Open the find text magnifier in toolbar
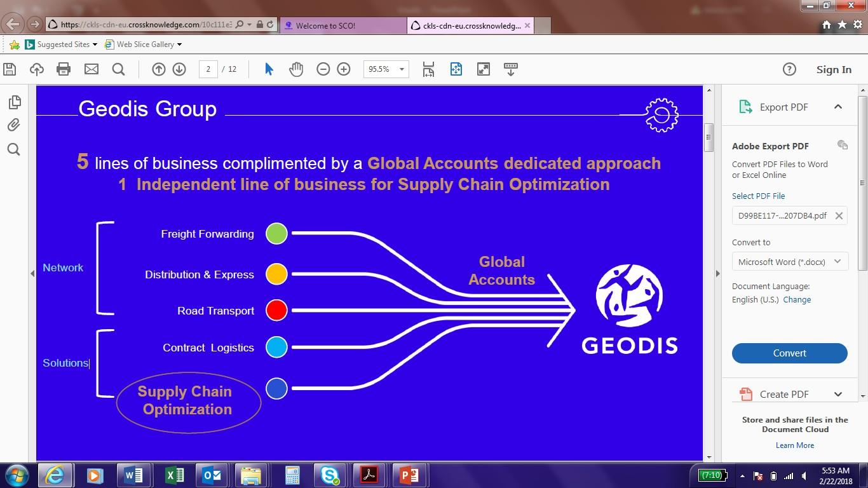 118,69
